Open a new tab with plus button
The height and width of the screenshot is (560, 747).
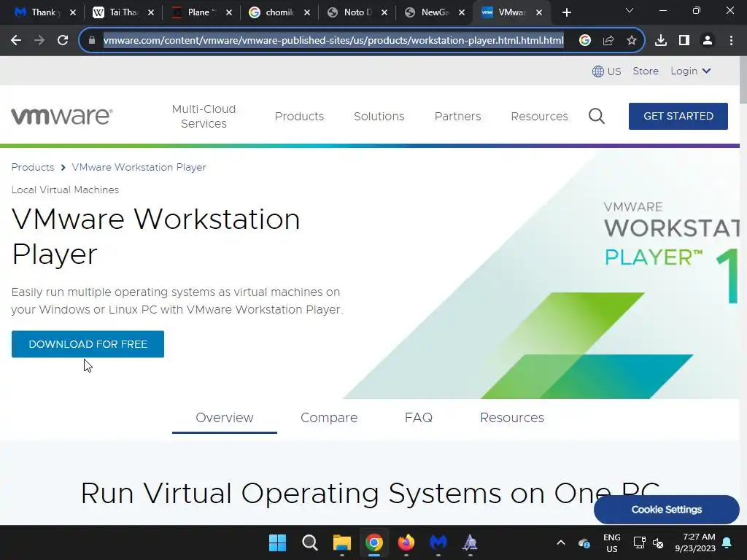click(566, 12)
